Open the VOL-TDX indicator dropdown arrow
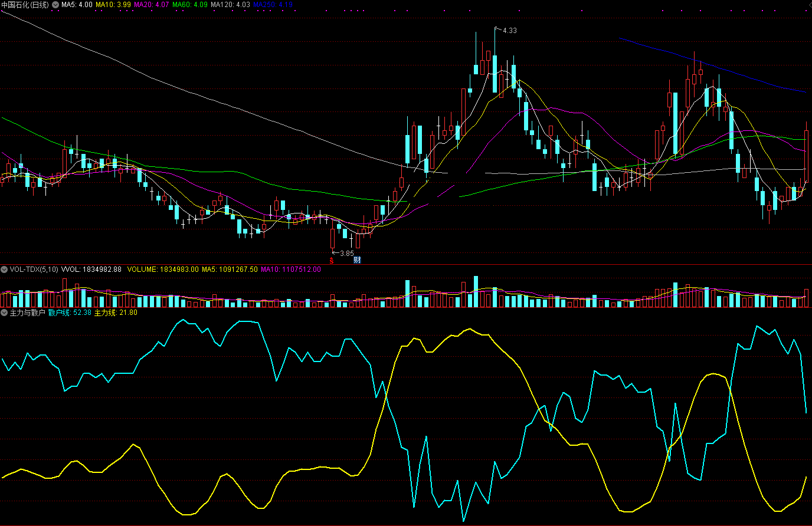This screenshot has height=526, width=812. pos(5,269)
